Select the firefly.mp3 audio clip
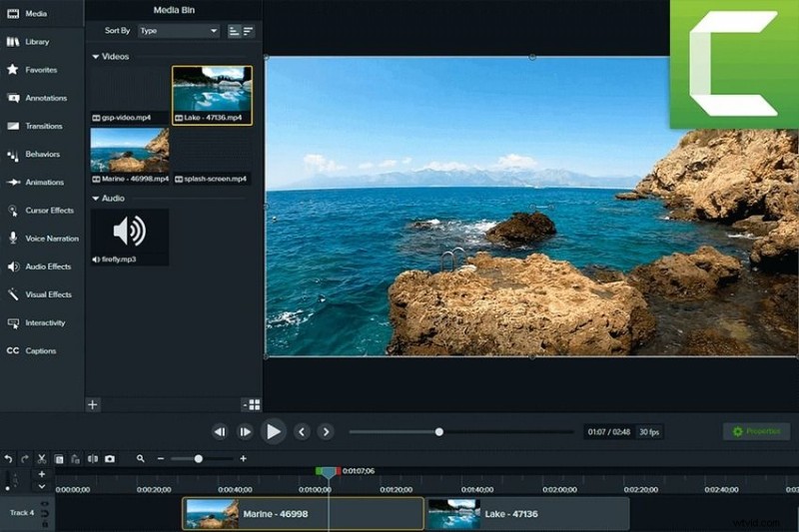 (130, 237)
